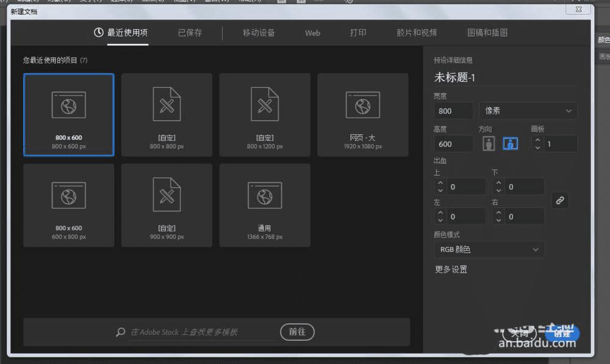Toggle the bleed link chain icon

coord(560,201)
